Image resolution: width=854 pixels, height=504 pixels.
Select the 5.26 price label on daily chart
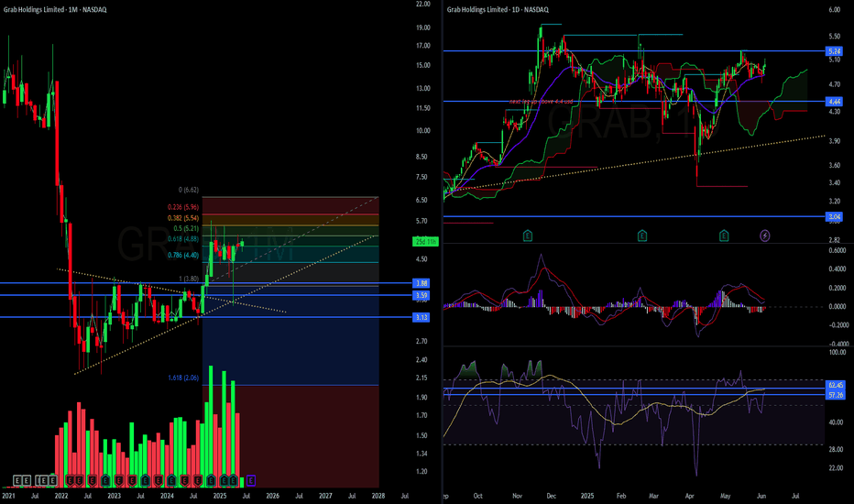[834, 51]
